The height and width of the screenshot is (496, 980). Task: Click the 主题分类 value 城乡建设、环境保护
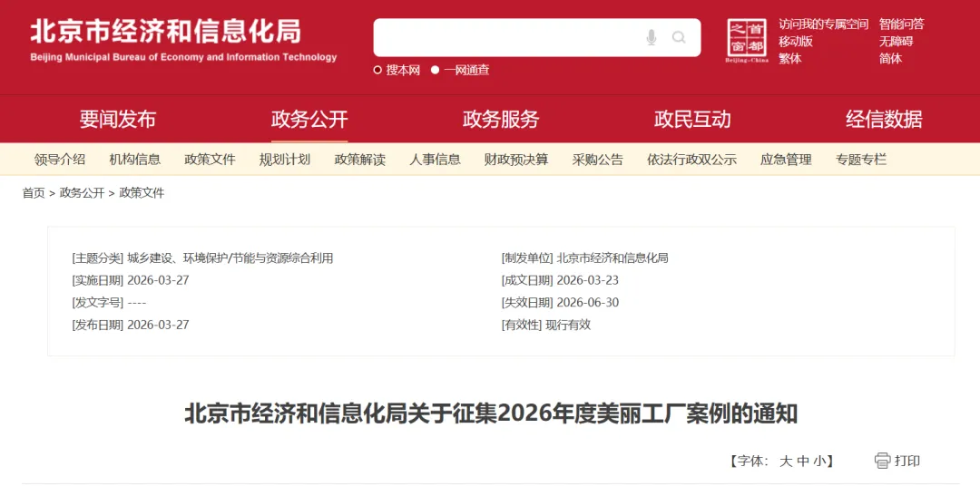[x=230, y=258]
